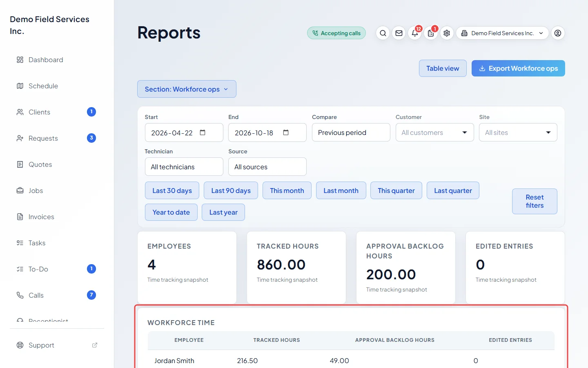The width and height of the screenshot is (588, 368).
Task: Select Last 90 days preset
Action: click(x=231, y=191)
